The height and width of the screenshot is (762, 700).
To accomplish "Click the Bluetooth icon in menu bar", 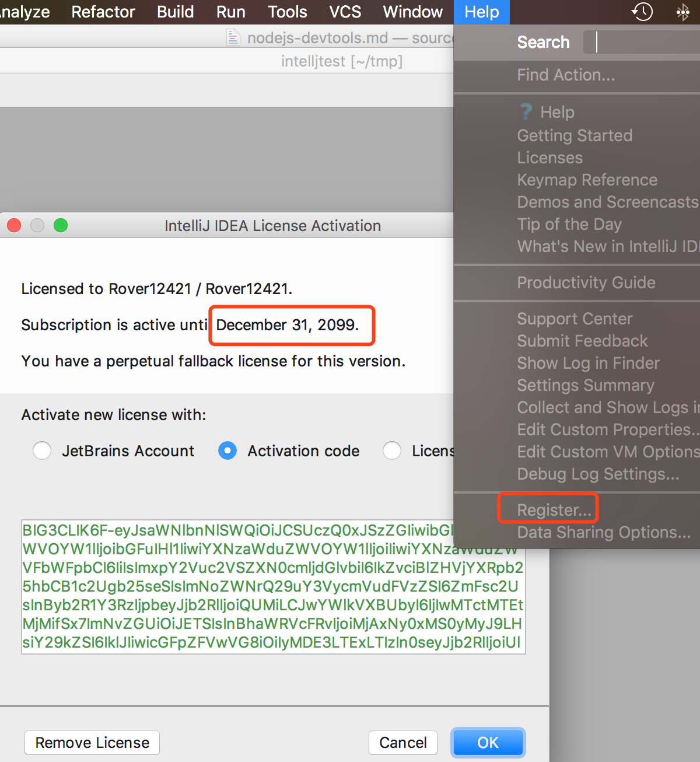I will [682, 12].
